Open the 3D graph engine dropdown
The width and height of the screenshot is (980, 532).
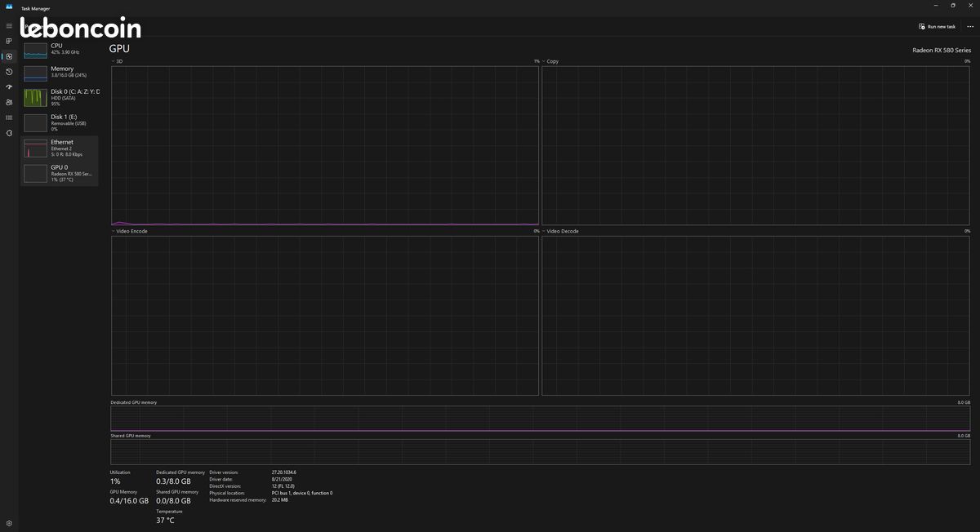tap(118, 61)
